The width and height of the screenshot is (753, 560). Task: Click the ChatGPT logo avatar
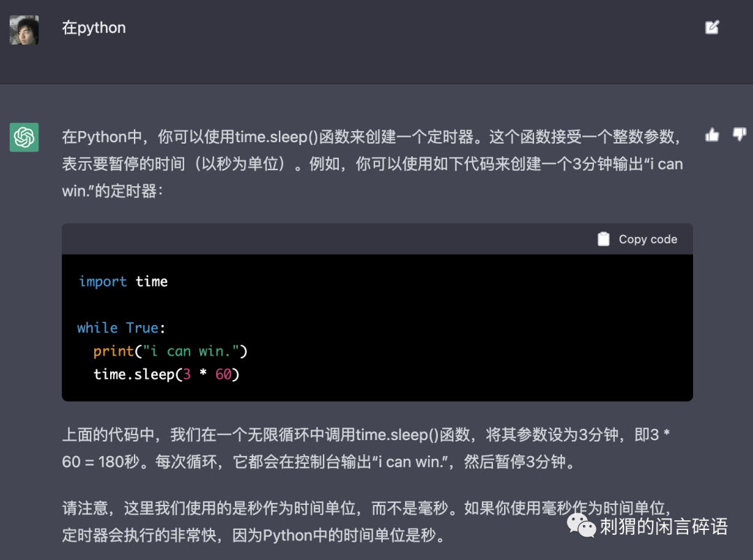tap(24, 137)
